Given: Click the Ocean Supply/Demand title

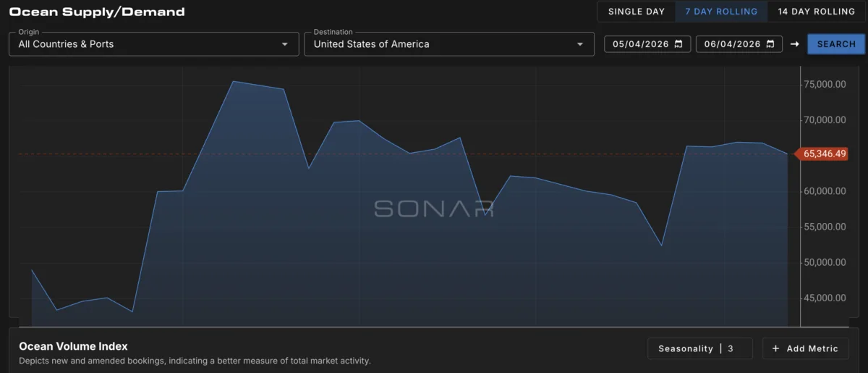Looking at the screenshot, I should (x=97, y=12).
